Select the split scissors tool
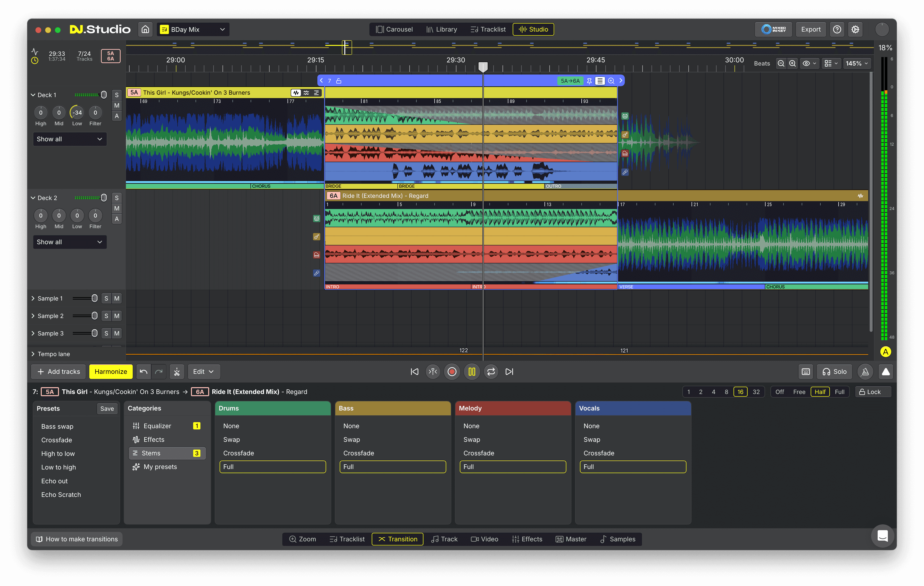Screen dimensions: 924x586 coord(177,371)
